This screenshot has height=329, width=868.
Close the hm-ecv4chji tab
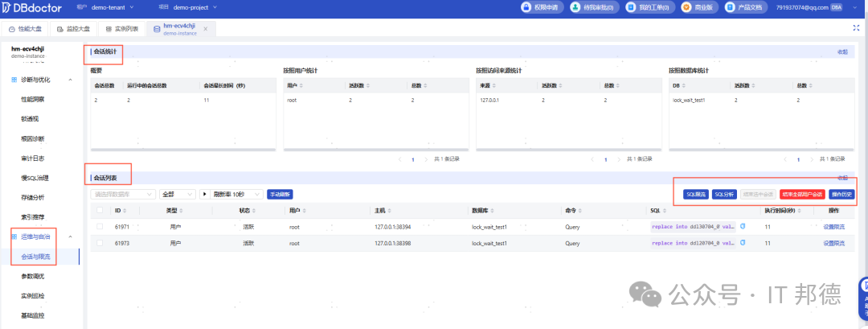tap(206, 29)
